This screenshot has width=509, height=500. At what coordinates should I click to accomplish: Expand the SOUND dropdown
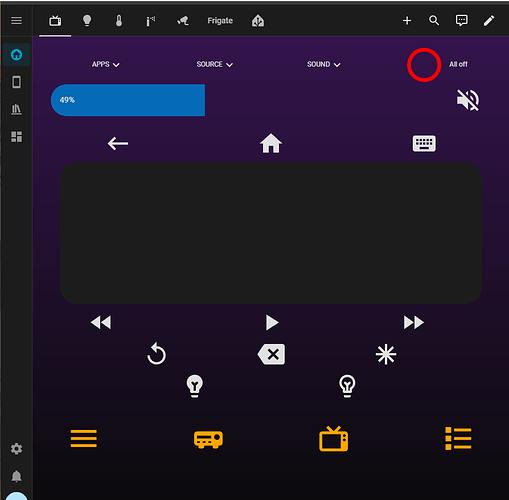coord(324,64)
